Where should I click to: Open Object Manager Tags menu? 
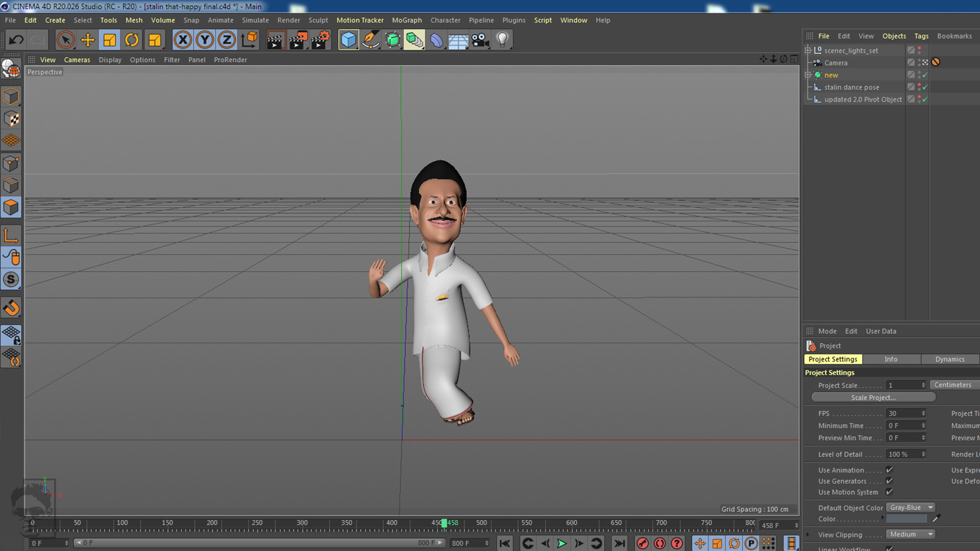(x=921, y=36)
